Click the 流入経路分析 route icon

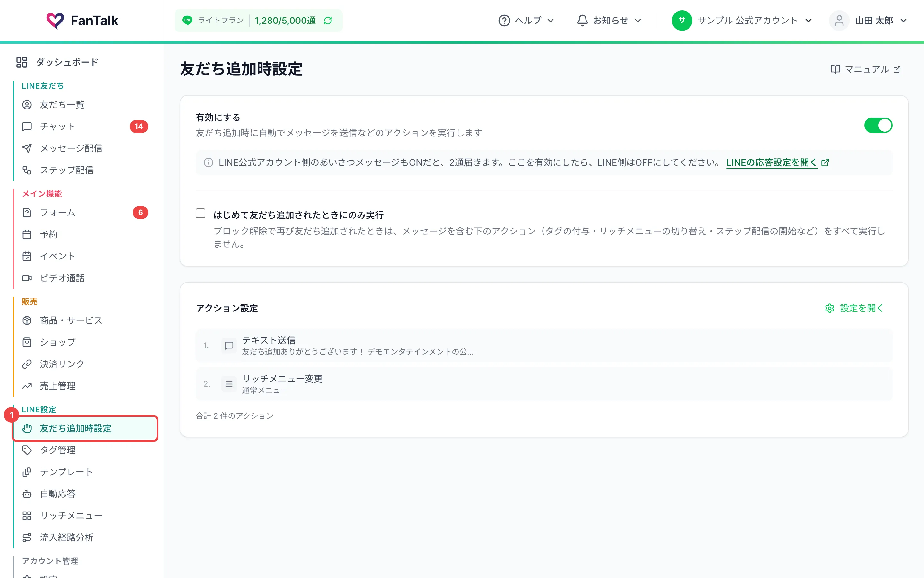27,538
